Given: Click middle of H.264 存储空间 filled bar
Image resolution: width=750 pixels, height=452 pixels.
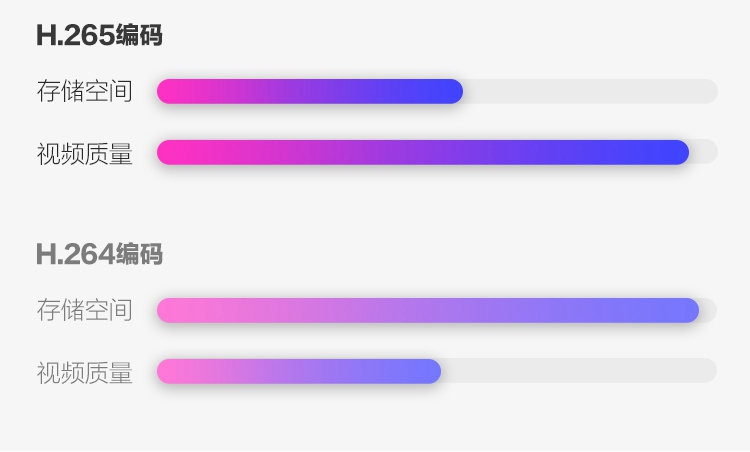Looking at the screenshot, I should click(428, 310).
